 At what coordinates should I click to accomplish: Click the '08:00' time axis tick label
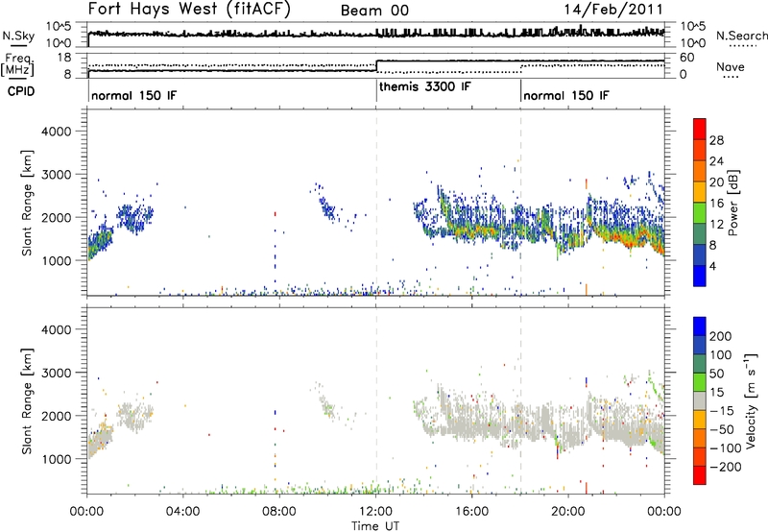tap(279, 512)
